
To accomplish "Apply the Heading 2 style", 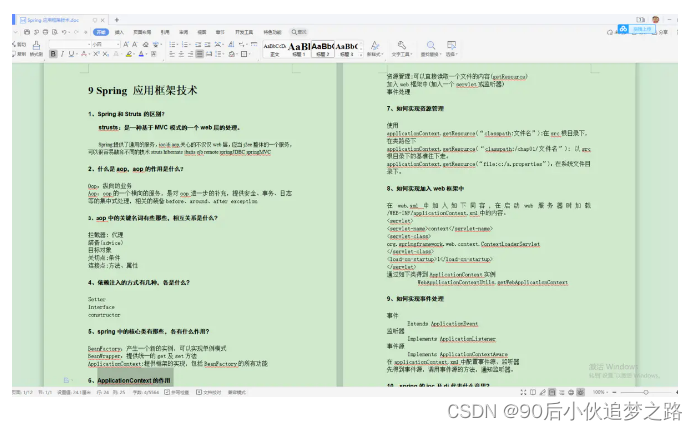I will pyautogui.click(x=322, y=49).
